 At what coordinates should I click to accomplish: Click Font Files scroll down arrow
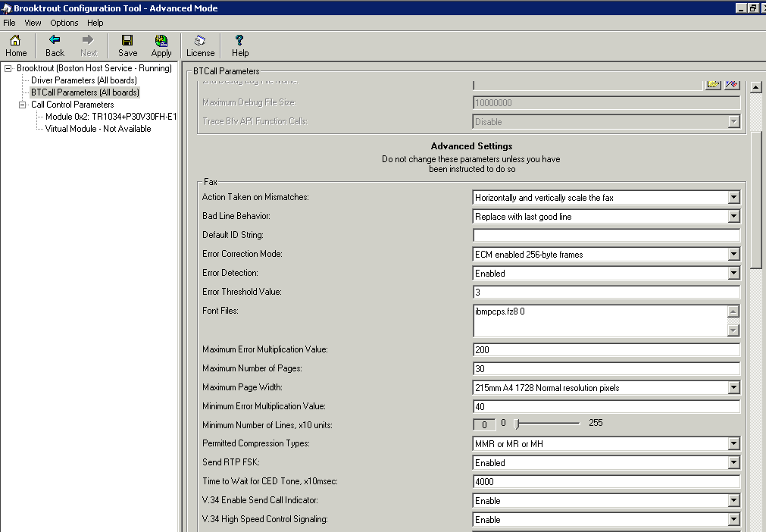click(733, 330)
